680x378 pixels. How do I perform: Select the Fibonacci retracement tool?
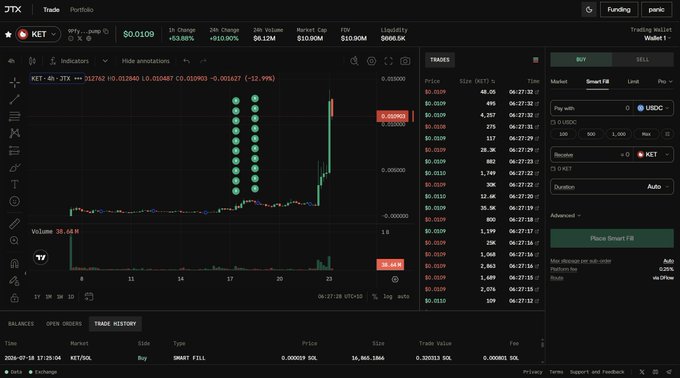click(x=15, y=116)
